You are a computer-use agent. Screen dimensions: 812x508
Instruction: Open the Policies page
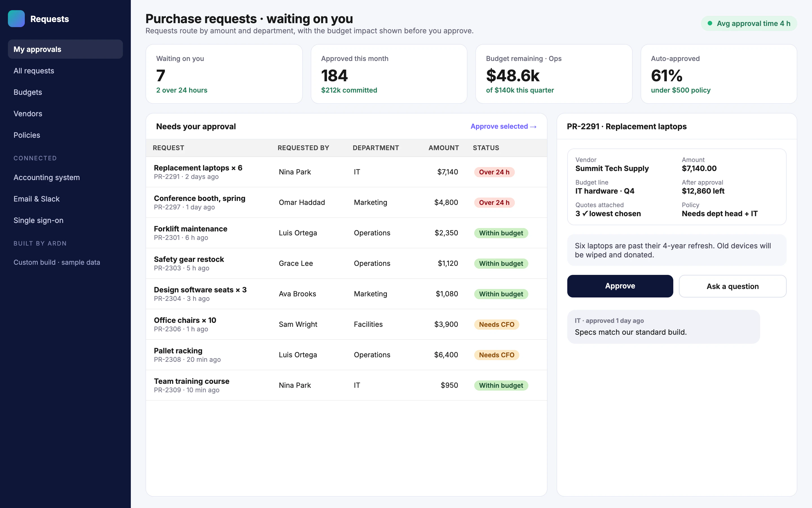(65, 135)
